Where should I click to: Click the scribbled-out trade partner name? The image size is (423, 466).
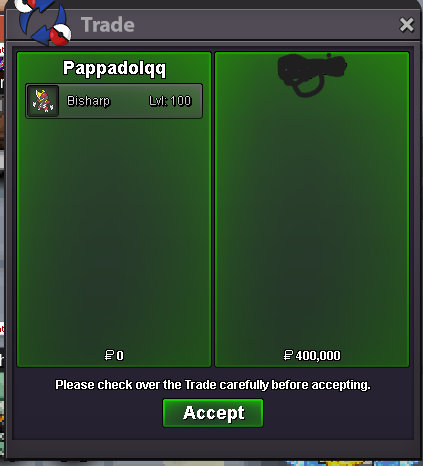(x=312, y=74)
